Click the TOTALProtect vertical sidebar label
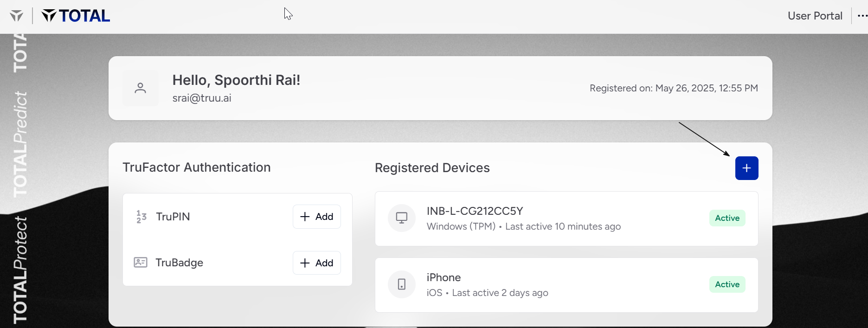Viewport: 868px width, 328px height. click(20, 270)
